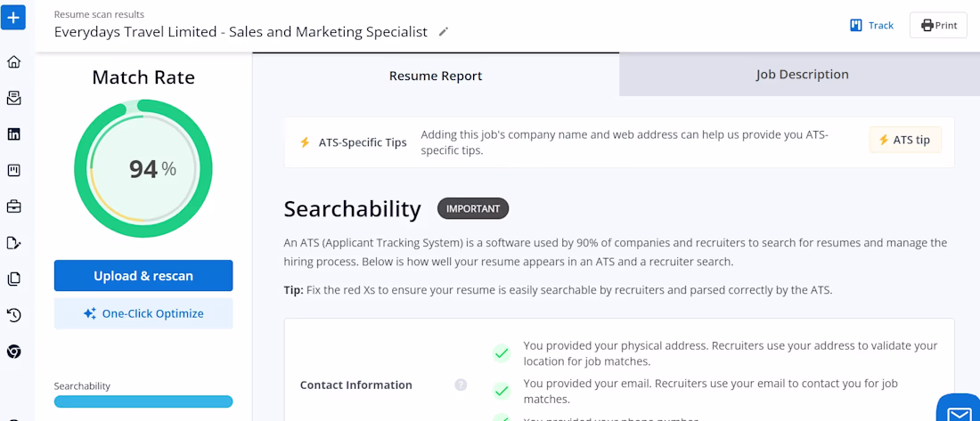Click the help question mark beside Contact Information
980x421 pixels.
point(461,385)
